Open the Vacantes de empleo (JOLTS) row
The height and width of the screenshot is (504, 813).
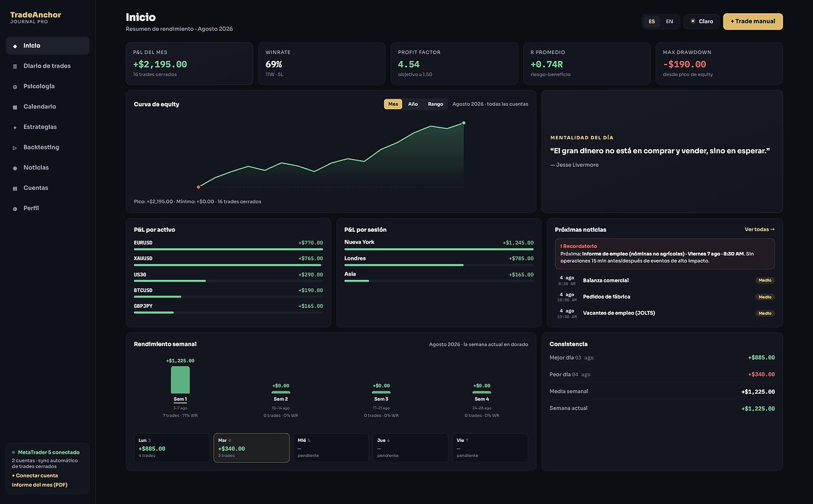click(665, 313)
